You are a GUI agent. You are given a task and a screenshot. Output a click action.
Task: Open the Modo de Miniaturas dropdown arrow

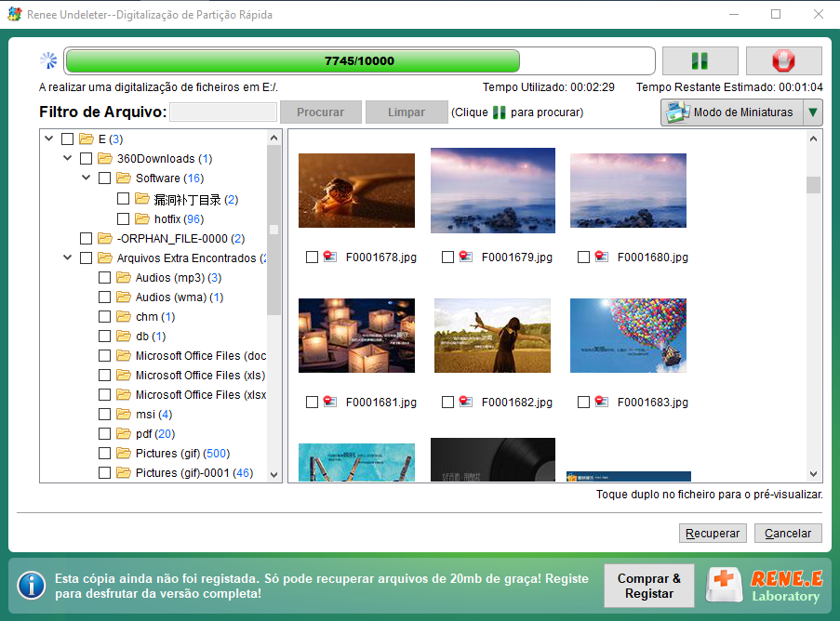[813, 112]
